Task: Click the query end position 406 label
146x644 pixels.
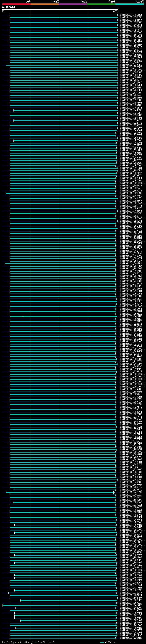Action: pyautogui.click(x=115, y=11)
